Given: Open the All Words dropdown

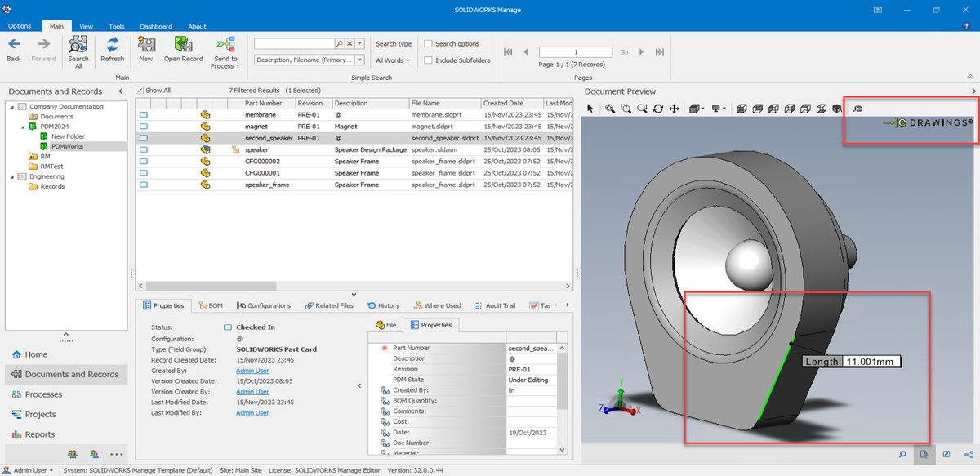Looking at the screenshot, I should (394, 60).
